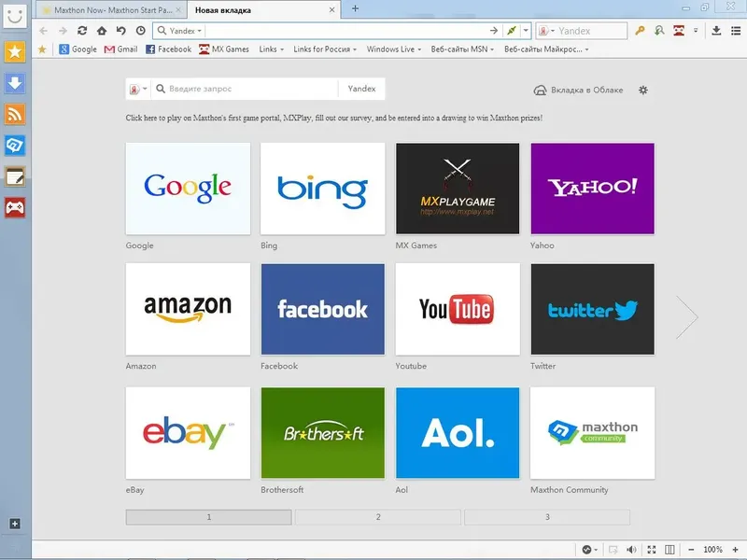
Task: Open a new tab with plus
Action: (x=355, y=8)
